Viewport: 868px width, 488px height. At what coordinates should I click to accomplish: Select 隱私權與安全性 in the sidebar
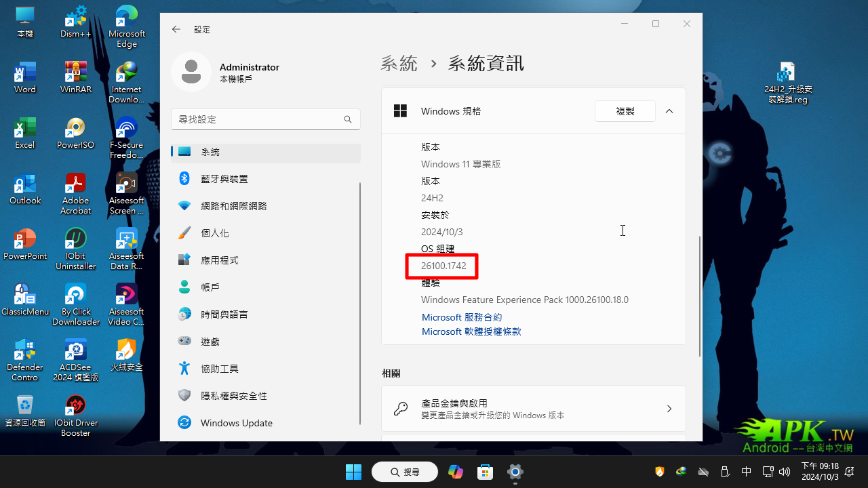click(x=266, y=396)
